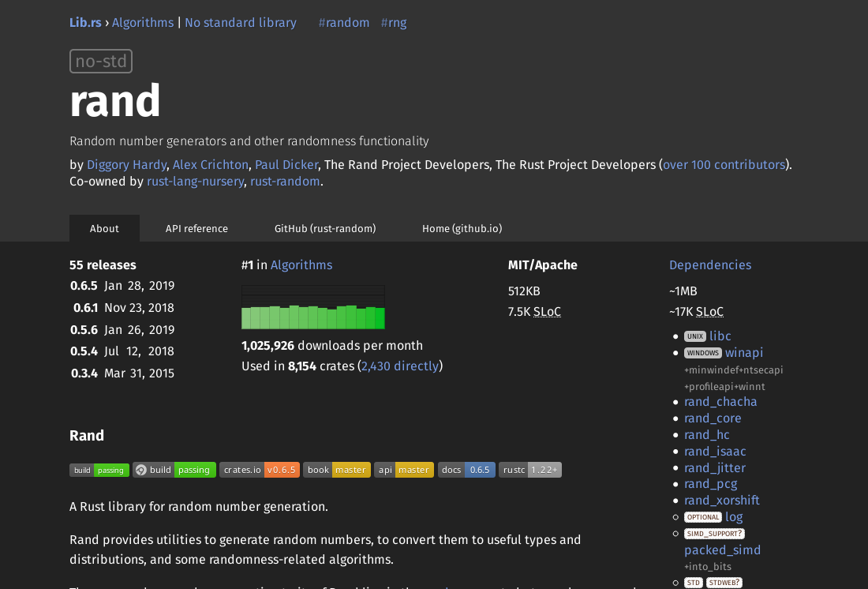This screenshot has width=868, height=589.
Task: Click the build passing badge with logo
Action: pos(174,470)
